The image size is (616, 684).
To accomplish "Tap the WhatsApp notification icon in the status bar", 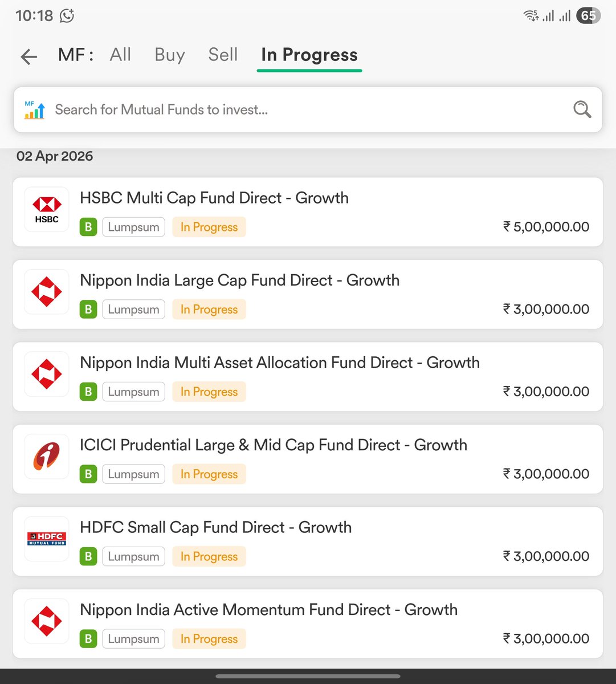I will [x=67, y=16].
